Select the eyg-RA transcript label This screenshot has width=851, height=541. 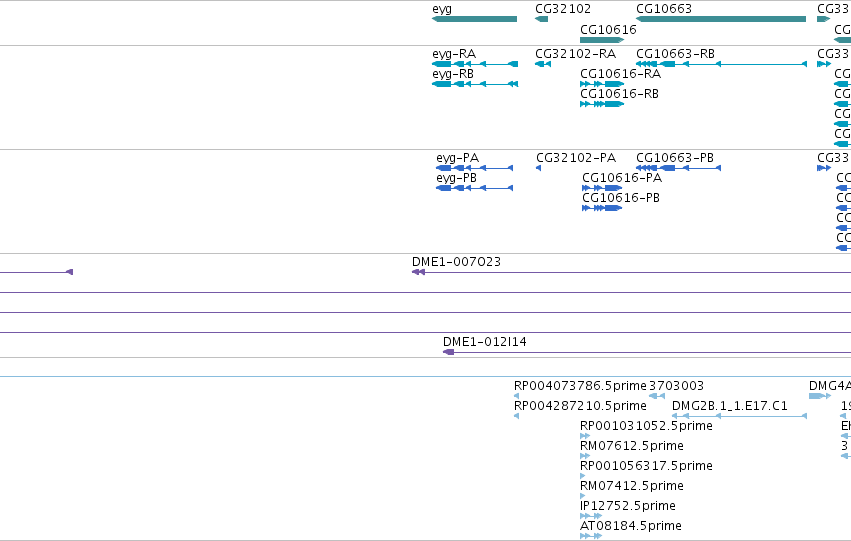click(x=454, y=54)
